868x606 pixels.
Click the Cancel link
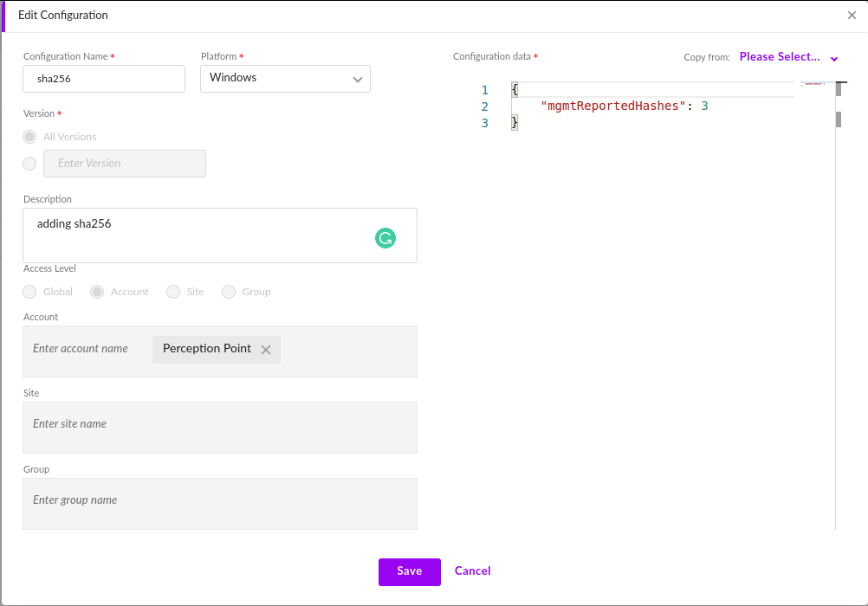coord(473,571)
